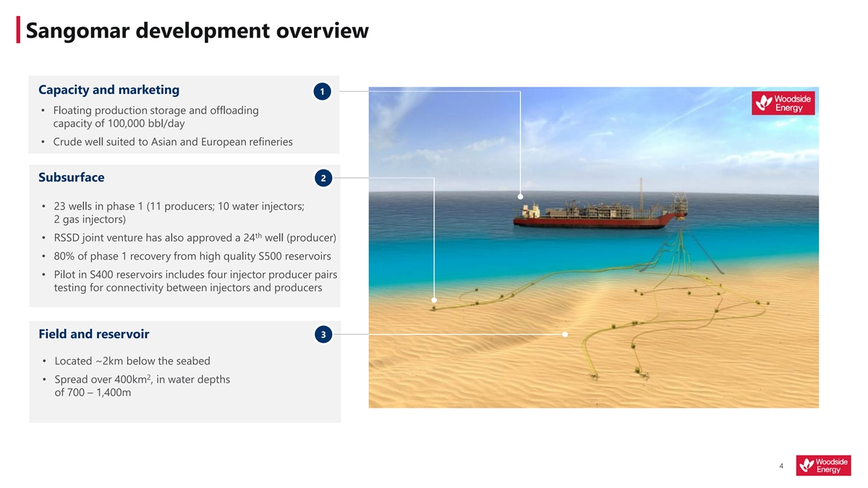
Task: Click the numbered circle marker 3
Action: pyautogui.click(x=323, y=335)
